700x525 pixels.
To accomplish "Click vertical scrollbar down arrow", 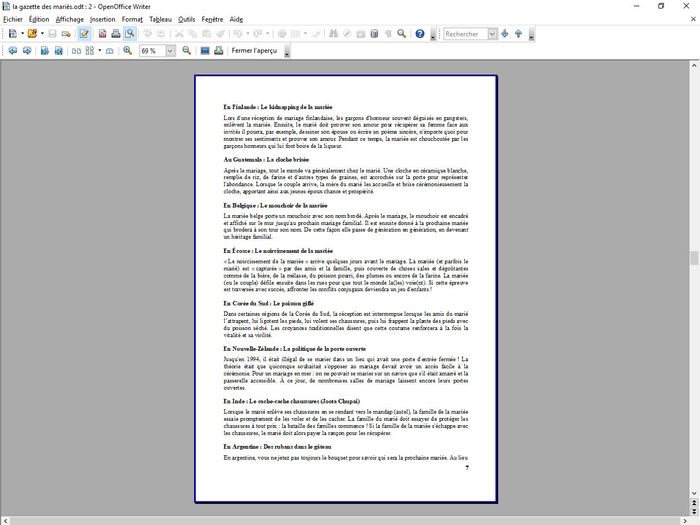I will (694, 493).
